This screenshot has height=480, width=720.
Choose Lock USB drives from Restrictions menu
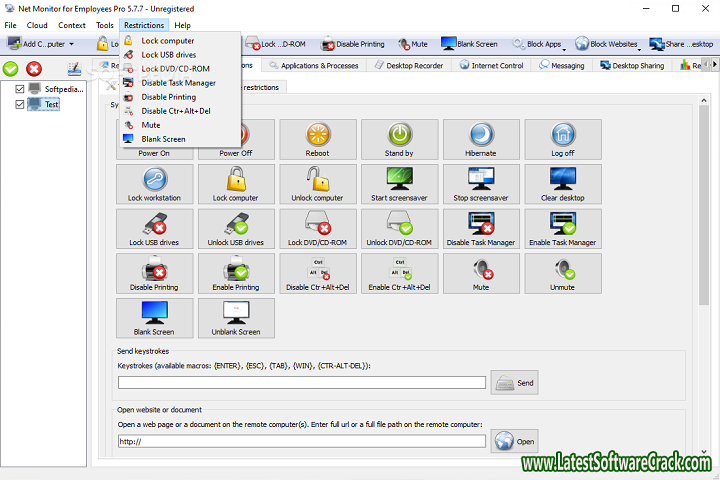tap(168, 54)
